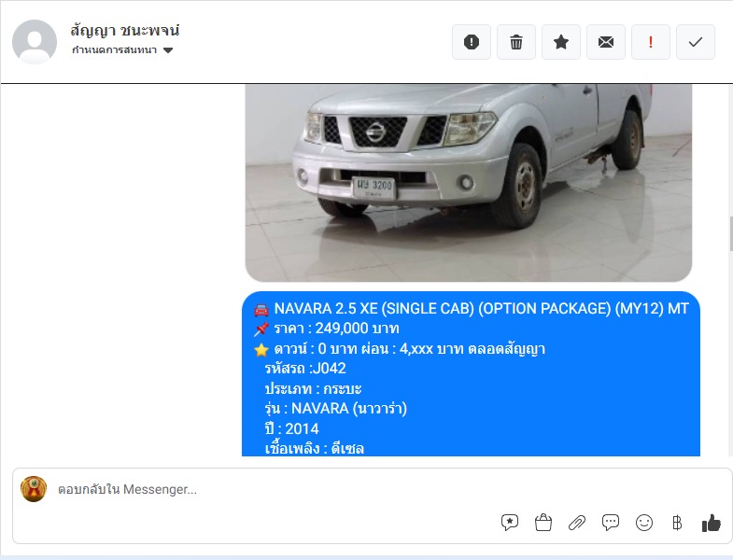This screenshot has height=560, width=733.
Task: Click the line รุ่น : NAVARA (นาวาร่า)
Action: 335,409
